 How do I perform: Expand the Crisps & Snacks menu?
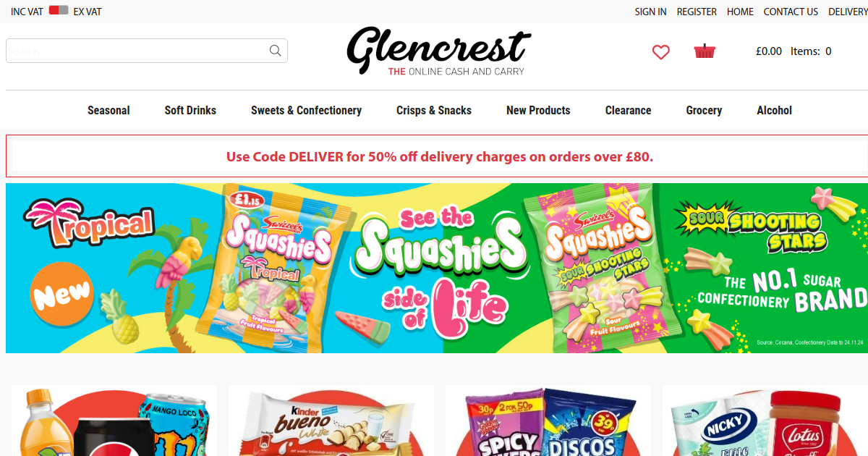click(x=434, y=110)
